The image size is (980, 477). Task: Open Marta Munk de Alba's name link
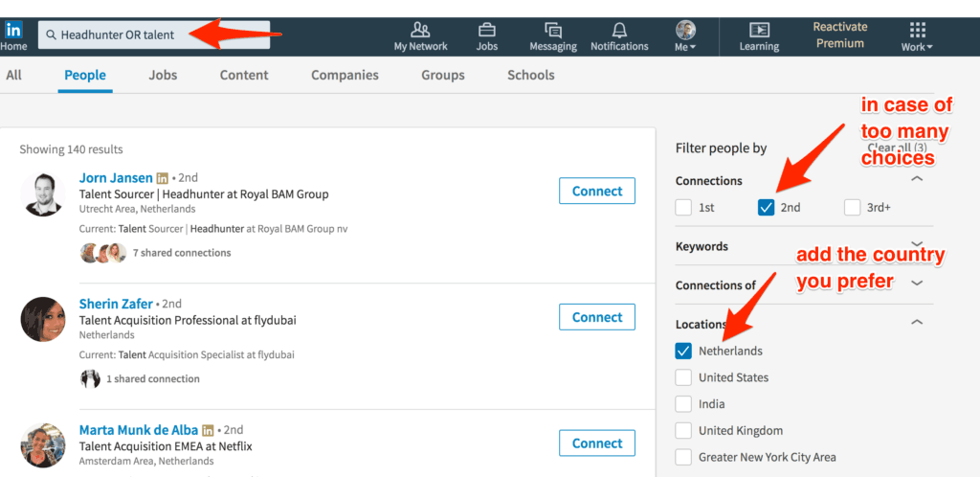pos(139,430)
